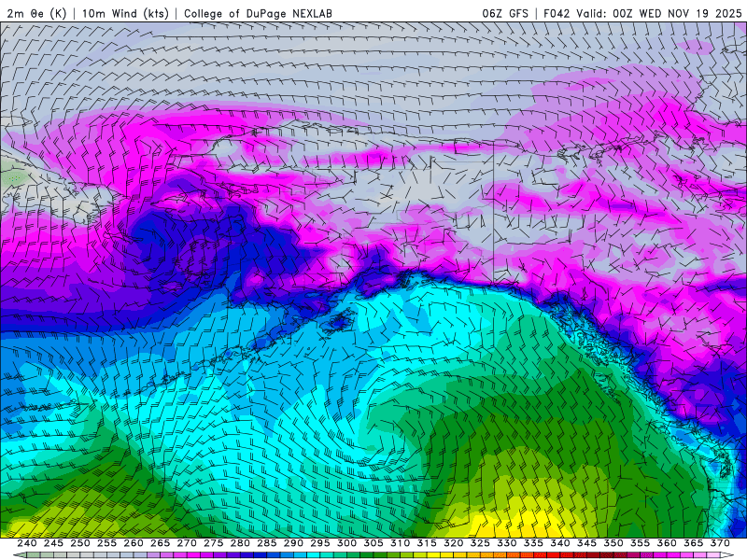Viewport: 747px width, 560px height.
Task: Click the '06Z GFS' model run label
Action: pyautogui.click(x=505, y=13)
